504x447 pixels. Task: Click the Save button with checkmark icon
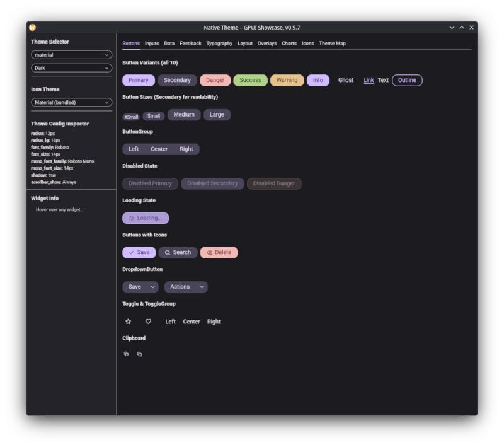coord(139,252)
